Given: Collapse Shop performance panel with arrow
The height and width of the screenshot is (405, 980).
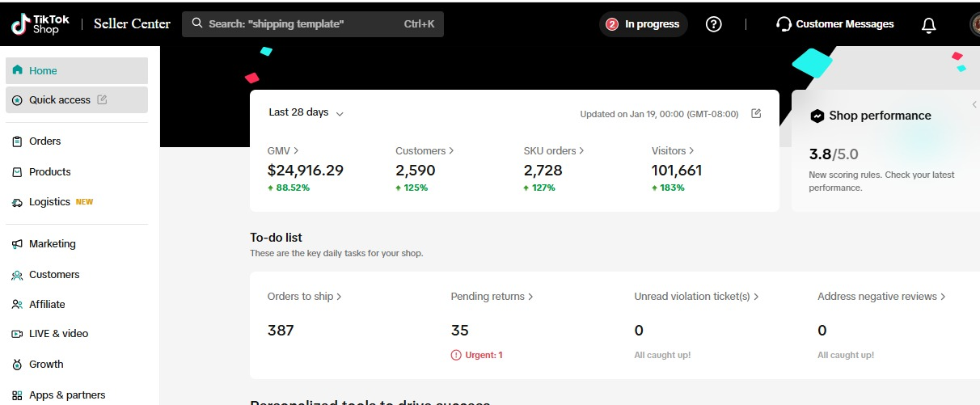Looking at the screenshot, I should click(974, 104).
